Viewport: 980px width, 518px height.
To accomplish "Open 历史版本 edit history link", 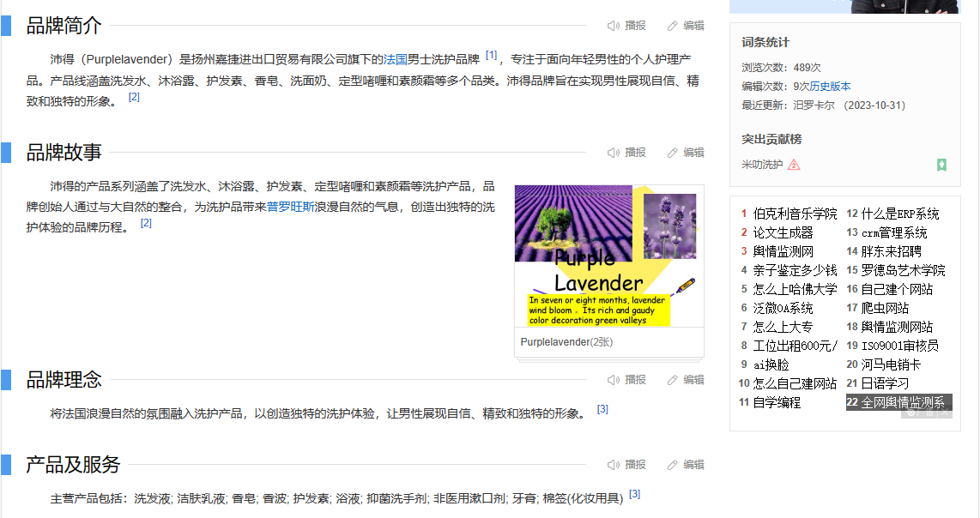I will (830, 87).
